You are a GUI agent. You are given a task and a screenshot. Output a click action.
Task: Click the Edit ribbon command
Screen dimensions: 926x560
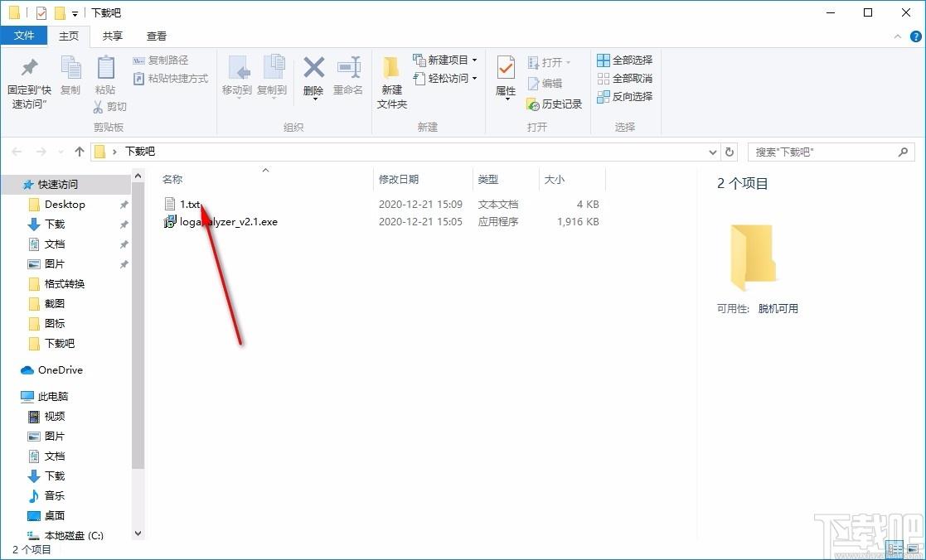click(x=545, y=83)
